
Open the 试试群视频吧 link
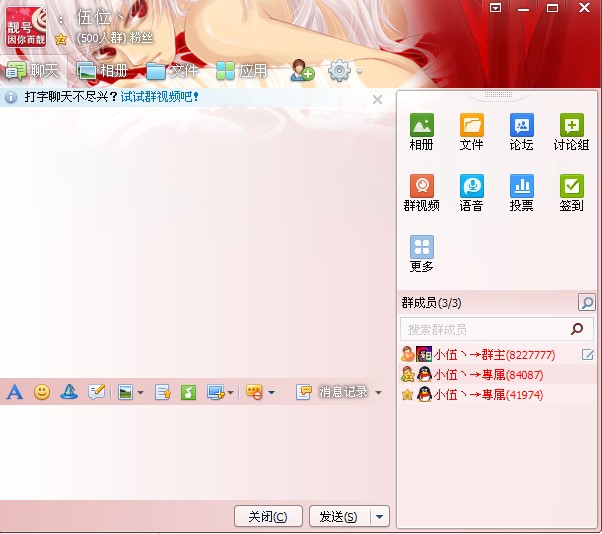click(159, 97)
